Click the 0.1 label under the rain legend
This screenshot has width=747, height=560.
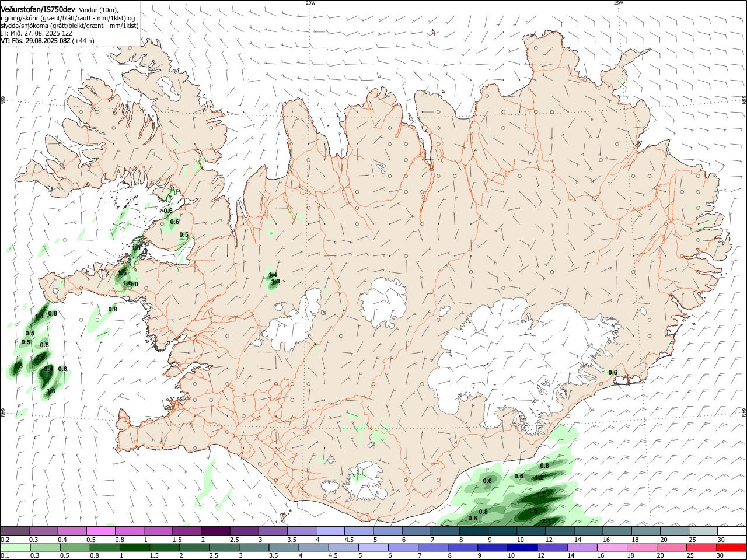(x=5, y=556)
